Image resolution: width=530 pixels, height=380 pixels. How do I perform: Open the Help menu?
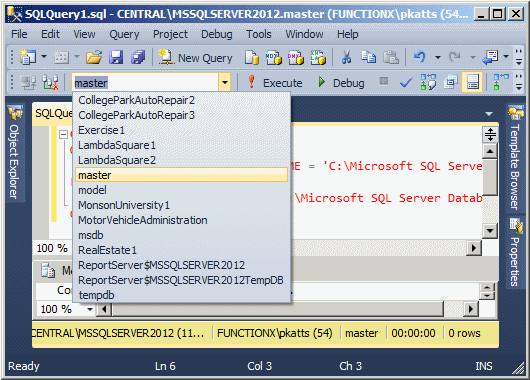pyautogui.click(x=347, y=34)
